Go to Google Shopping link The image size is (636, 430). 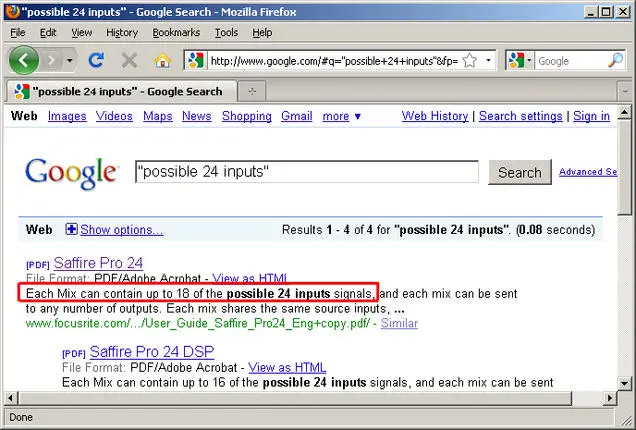(247, 116)
